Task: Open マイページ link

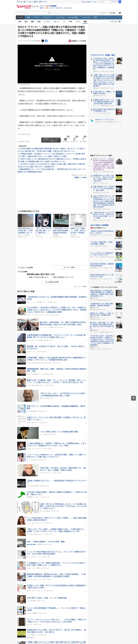Action: point(103,13)
